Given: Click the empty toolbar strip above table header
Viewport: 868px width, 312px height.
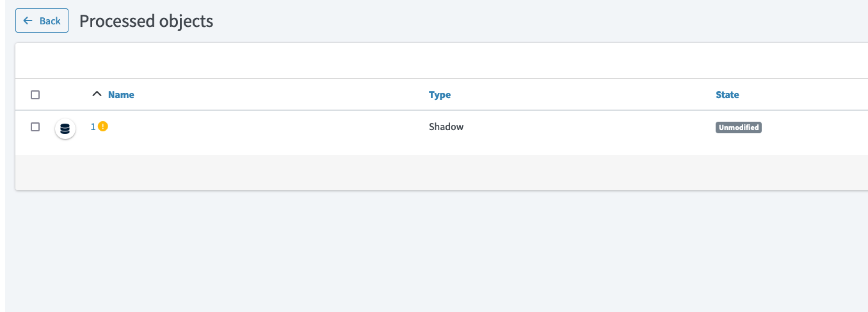Looking at the screenshot, I should click(x=435, y=61).
